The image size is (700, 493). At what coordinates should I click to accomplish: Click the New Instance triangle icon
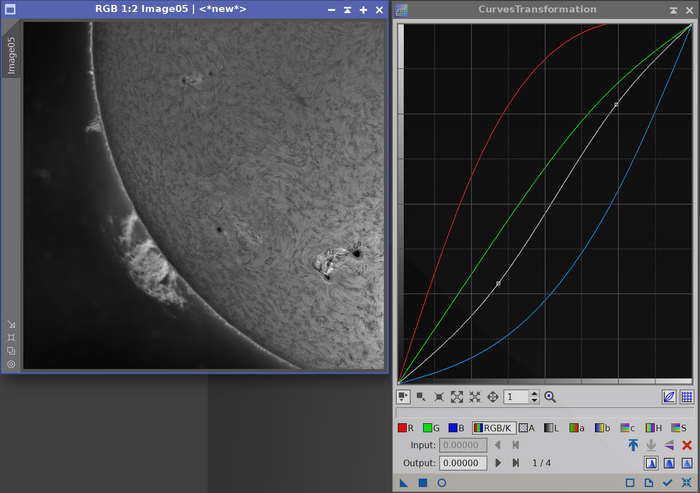click(404, 483)
